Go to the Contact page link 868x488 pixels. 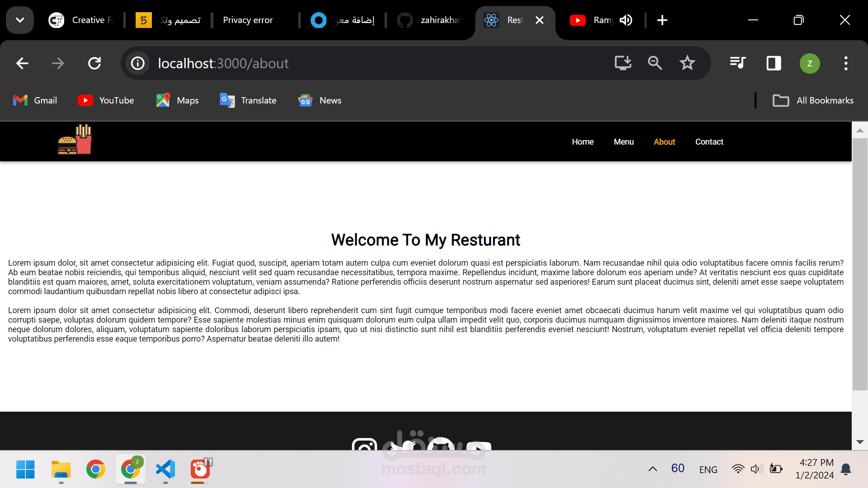tap(709, 142)
